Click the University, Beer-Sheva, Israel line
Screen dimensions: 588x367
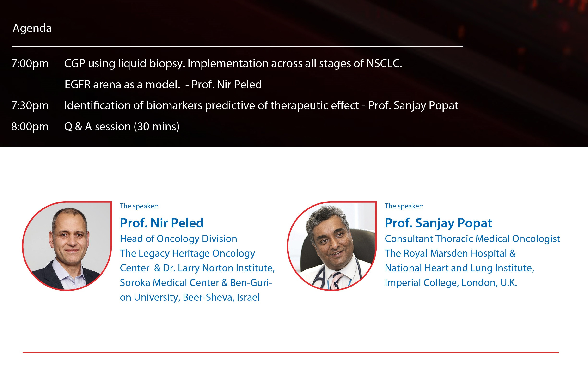pyautogui.click(x=190, y=297)
